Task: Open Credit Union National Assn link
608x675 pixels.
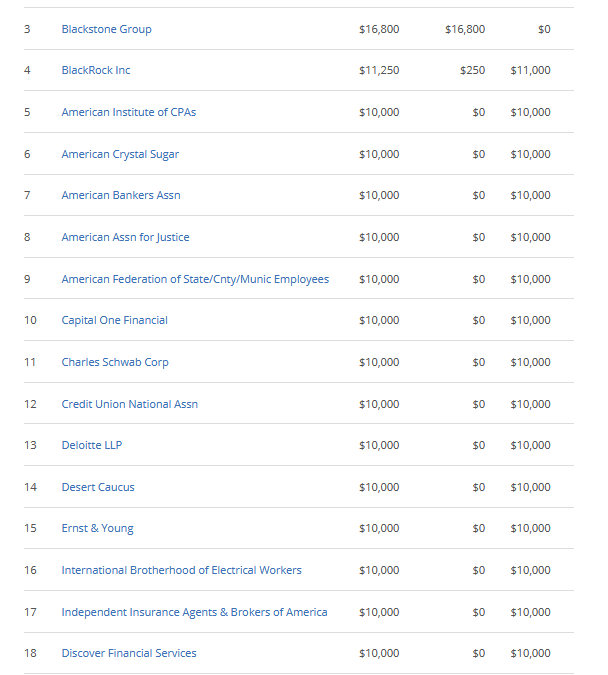Action: (130, 404)
